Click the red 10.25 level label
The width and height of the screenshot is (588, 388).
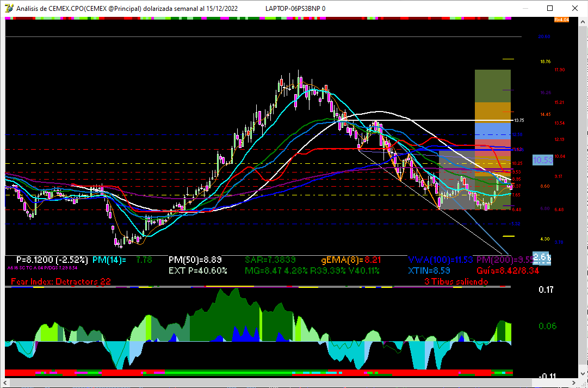click(x=517, y=164)
